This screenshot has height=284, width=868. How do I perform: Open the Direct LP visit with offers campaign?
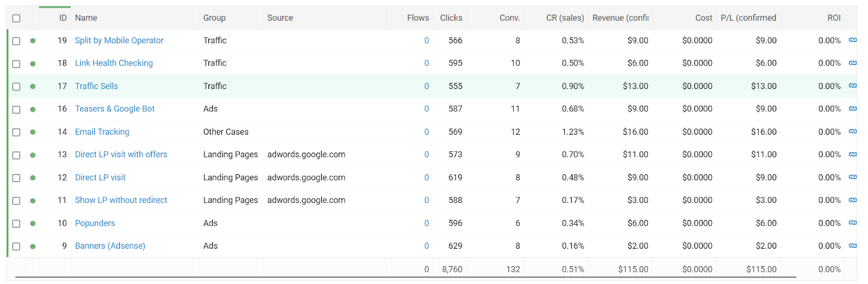(x=121, y=154)
